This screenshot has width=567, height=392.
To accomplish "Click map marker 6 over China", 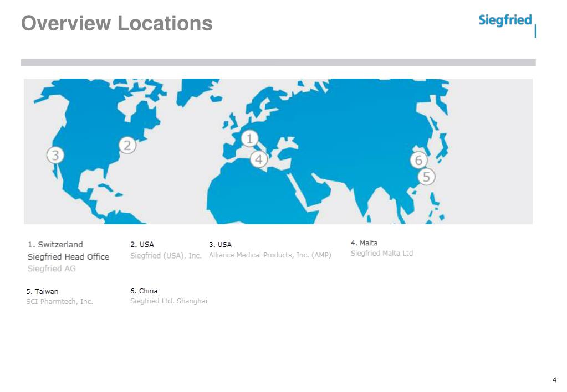I will (x=419, y=160).
